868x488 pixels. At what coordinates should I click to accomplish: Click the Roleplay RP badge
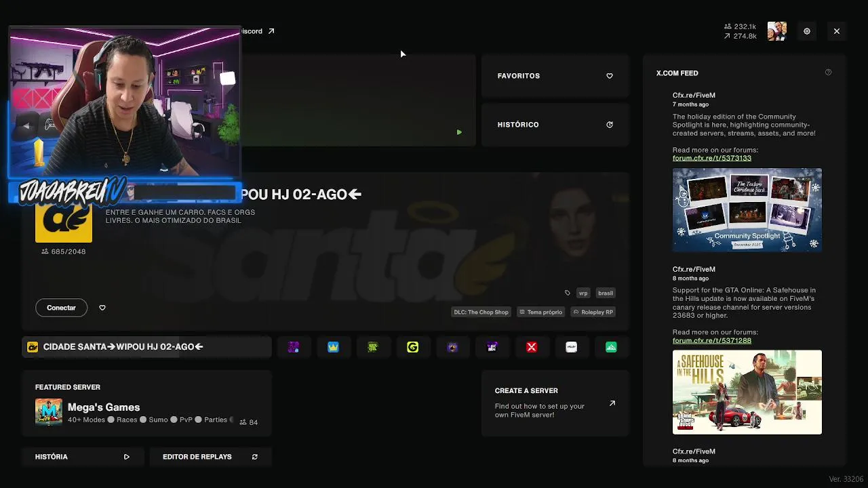tap(593, 312)
